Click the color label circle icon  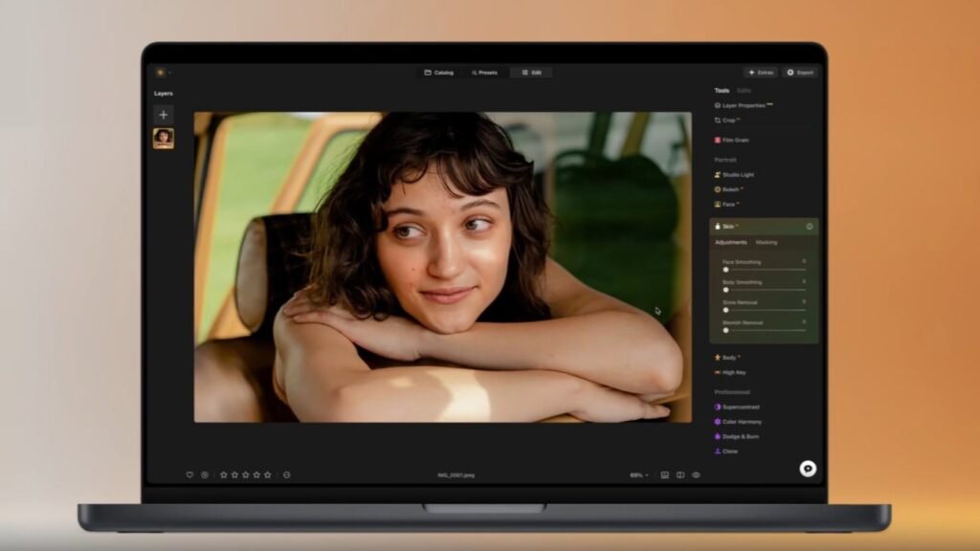(287, 474)
